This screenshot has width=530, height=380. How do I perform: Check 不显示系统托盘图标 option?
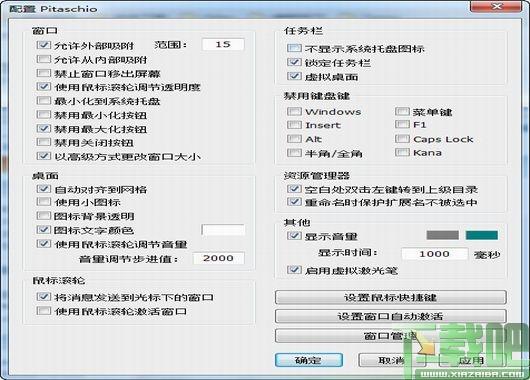(x=294, y=48)
